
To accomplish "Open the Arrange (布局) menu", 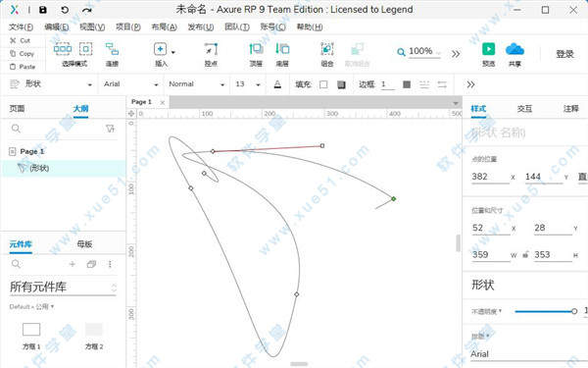I will tap(164, 27).
